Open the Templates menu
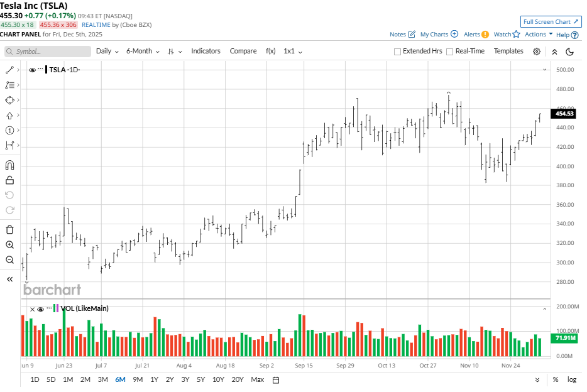The width and height of the screenshot is (587, 392). click(508, 51)
